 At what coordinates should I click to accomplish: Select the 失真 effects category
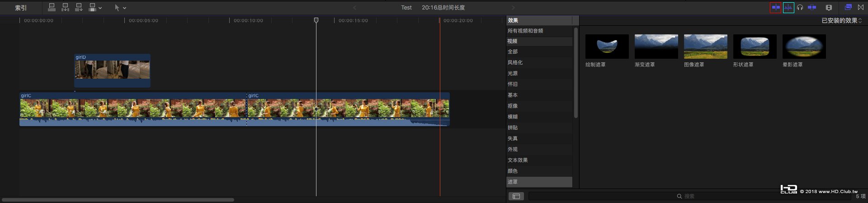pos(539,138)
